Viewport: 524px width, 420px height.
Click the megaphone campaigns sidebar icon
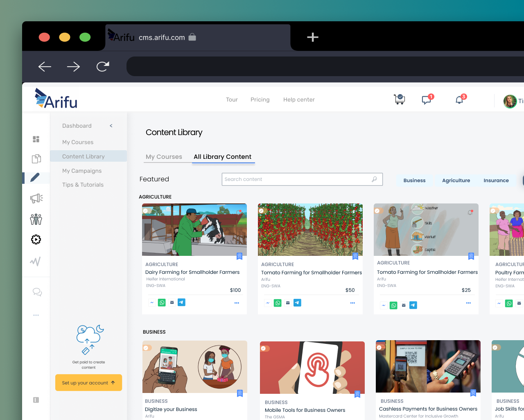(36, 199)
